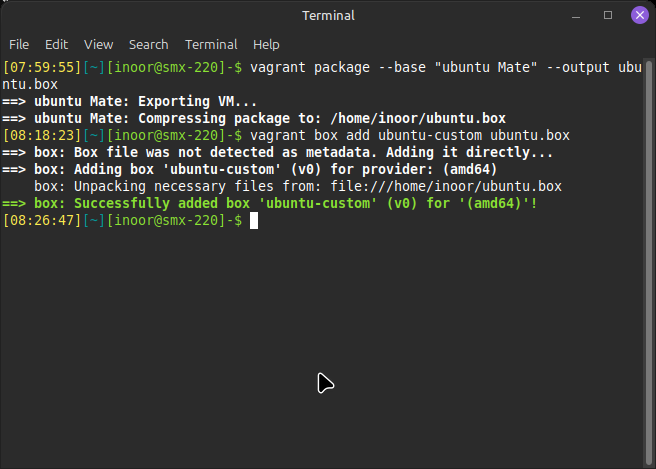Click green 'Successfully added box' line
The height and width of the screenshot is (469, 656).
pyautogui.click(x=270, y=204)
